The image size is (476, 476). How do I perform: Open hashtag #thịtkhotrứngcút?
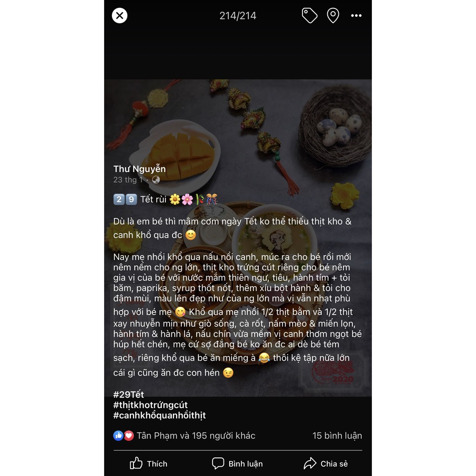pyautogui.click(x=151, y=405)
